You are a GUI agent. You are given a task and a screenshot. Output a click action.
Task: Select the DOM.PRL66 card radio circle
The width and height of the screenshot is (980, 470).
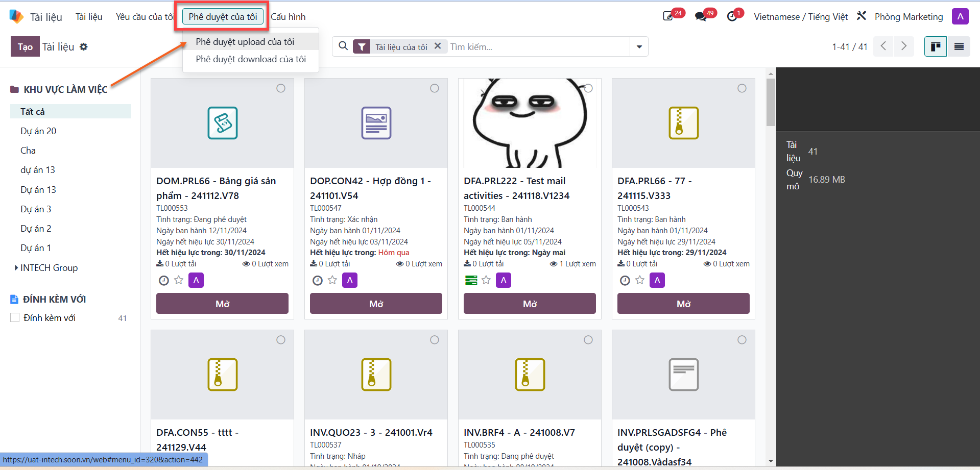(281, 88)
